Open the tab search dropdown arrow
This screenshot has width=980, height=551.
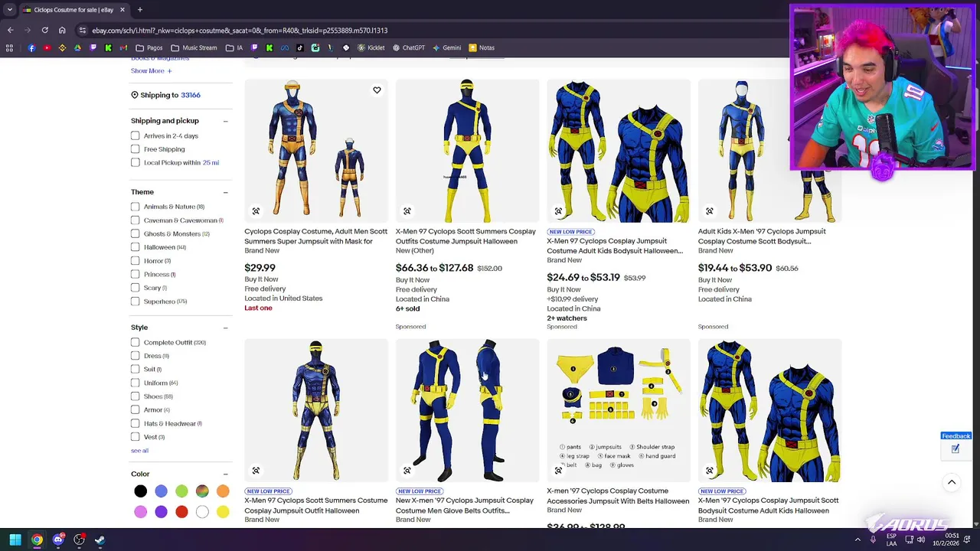click(x=9, y=10)
